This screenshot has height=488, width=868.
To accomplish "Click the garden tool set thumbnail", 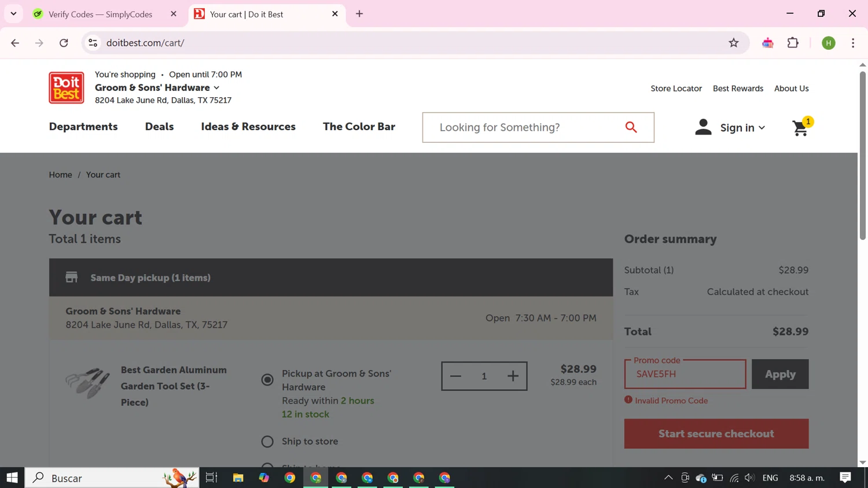I will pos(87,383).
